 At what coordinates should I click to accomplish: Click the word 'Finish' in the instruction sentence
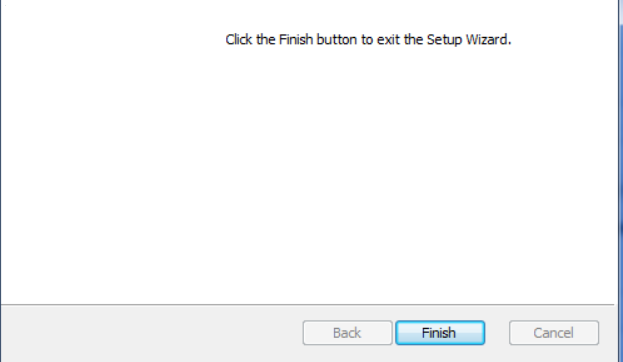(x=296, y=40)
